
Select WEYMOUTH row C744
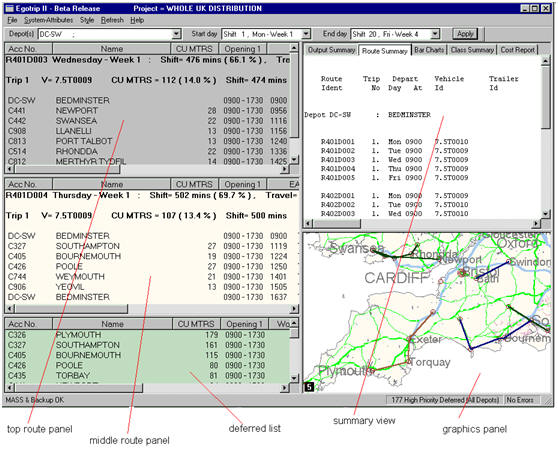[x=152, y=277]
